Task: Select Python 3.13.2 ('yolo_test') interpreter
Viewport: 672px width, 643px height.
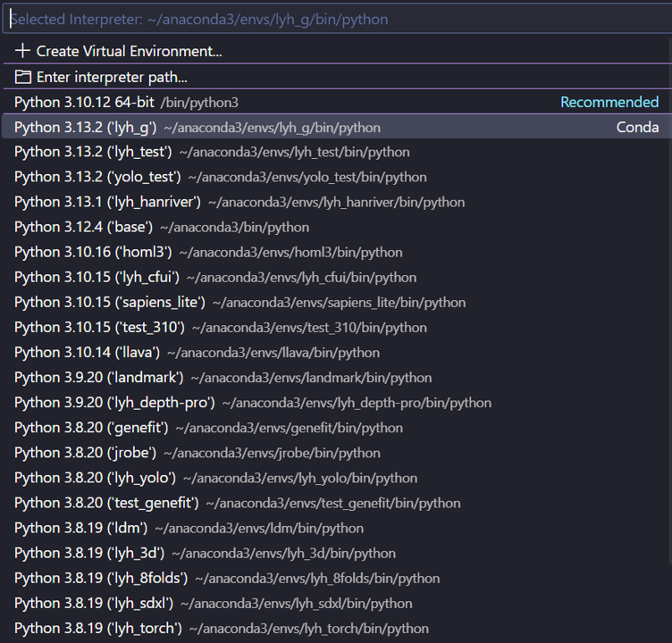Action: (337, 177)
